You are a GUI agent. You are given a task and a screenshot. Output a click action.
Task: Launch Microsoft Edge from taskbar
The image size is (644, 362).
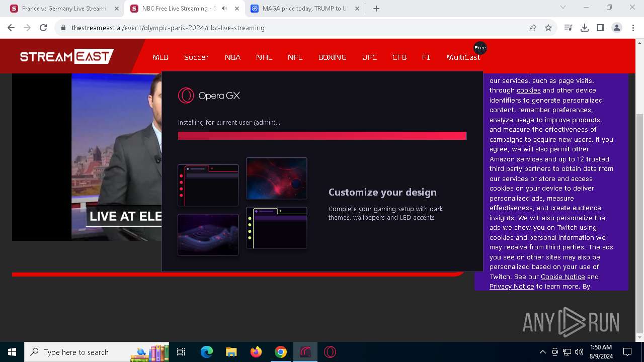coord(206,352)
